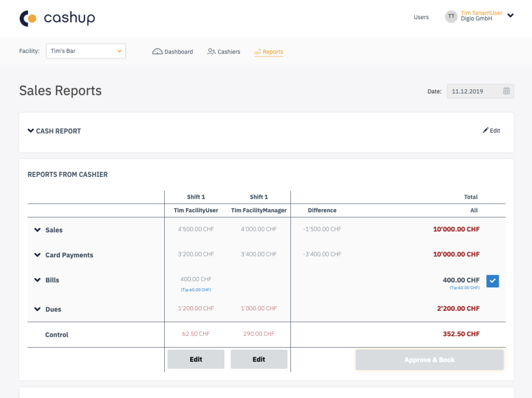Click the 3'200.00 CHF Card Payments cell
Screen dimensions: 532x398
196,254
